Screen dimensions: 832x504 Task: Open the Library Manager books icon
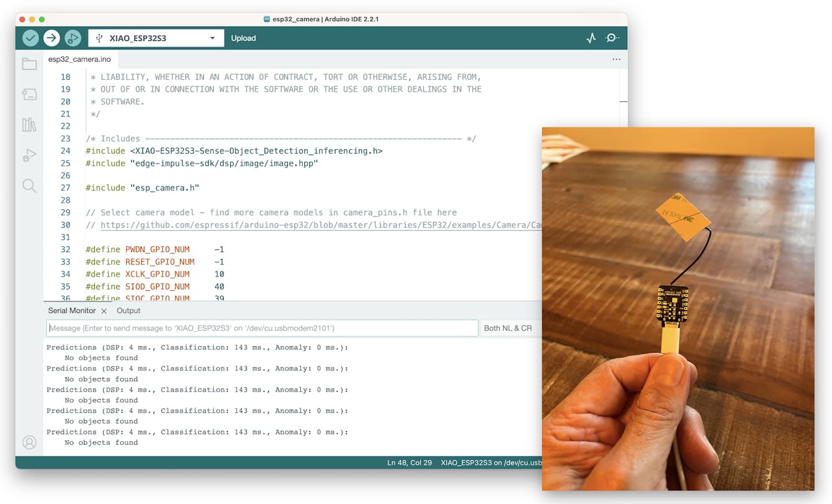click(29, 125)
